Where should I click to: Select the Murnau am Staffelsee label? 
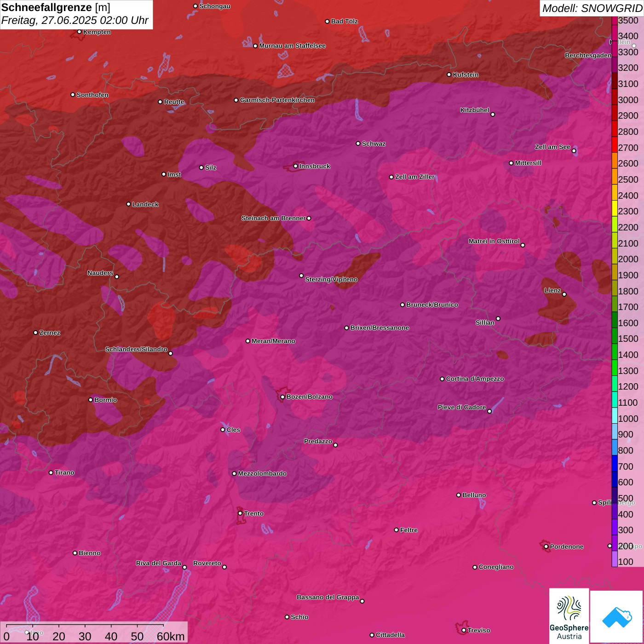pyautogui.click(x=292, y=46)
